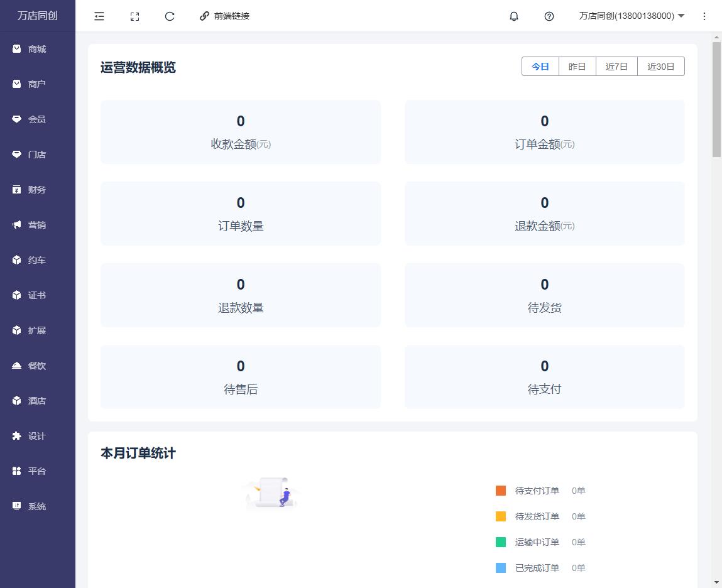Expand the 万店同创 account dropdown
This screenshot has width=722, height=588.
point(632,16)
